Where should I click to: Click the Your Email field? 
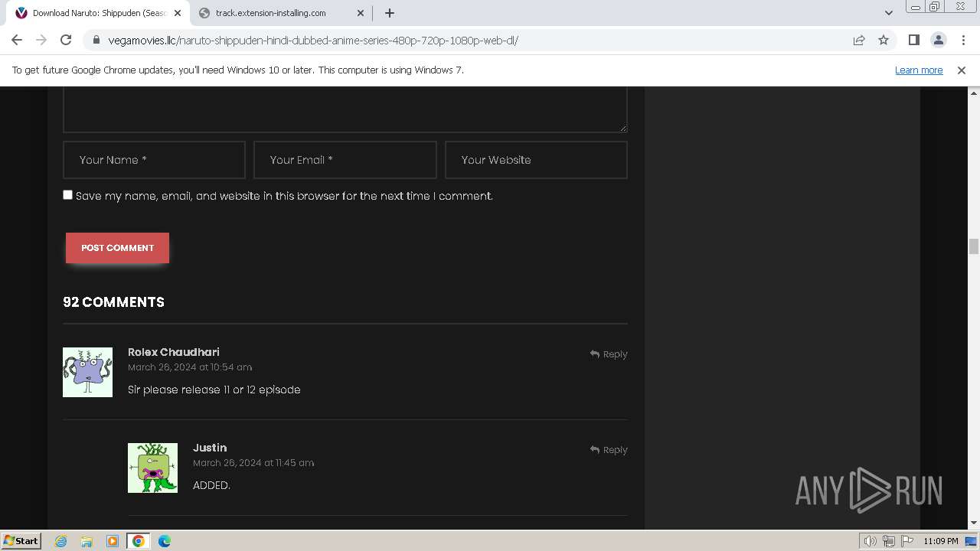[345, 160]
